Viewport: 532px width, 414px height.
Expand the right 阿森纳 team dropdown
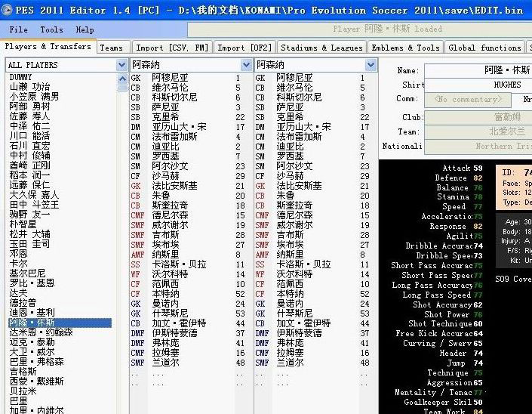tap(371, 65)
